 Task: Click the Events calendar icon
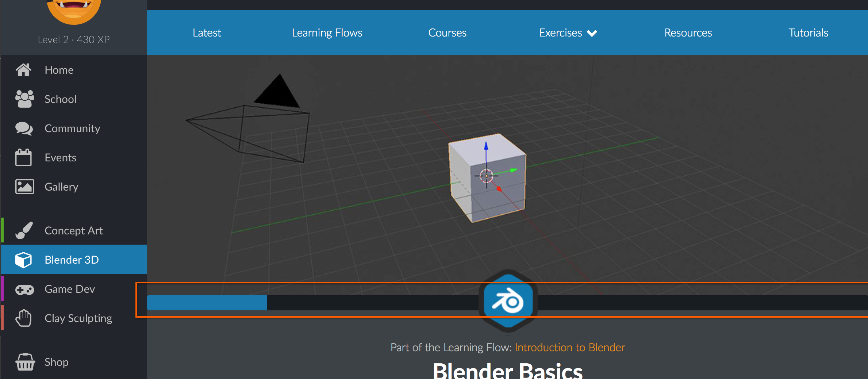(x=24, y=157)
